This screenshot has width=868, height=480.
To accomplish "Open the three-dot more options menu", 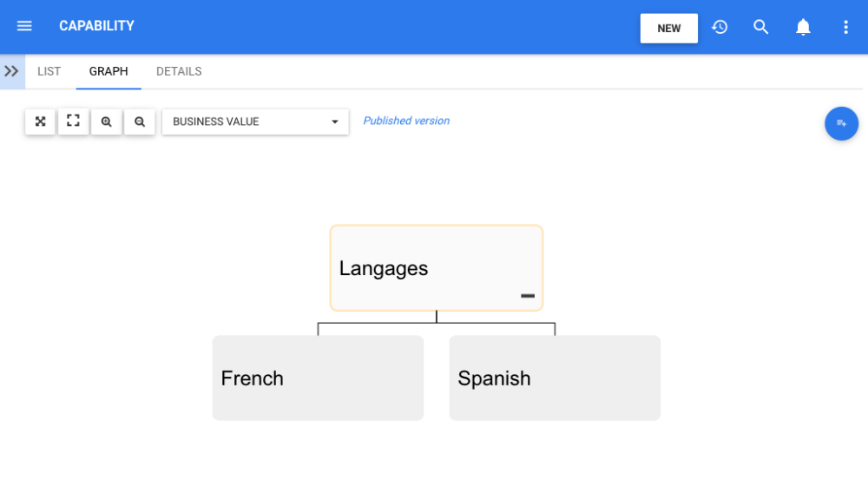I will pyautogui.click(x=846, y=27).
